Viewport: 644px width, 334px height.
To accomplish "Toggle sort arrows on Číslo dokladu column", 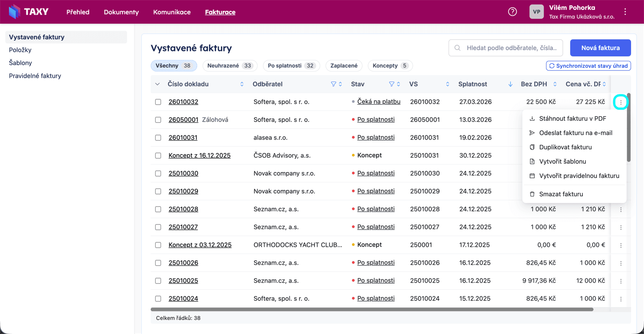I will tap(242, 84).
